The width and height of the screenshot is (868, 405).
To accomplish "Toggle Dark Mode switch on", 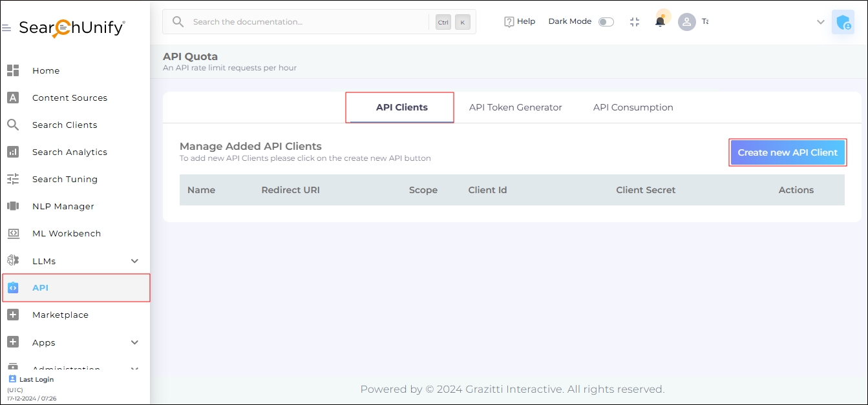I will tap(606, 22).
